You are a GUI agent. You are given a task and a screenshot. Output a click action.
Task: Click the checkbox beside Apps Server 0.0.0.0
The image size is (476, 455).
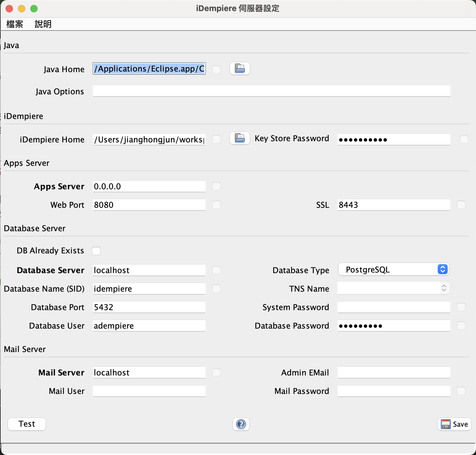(216, 186)
